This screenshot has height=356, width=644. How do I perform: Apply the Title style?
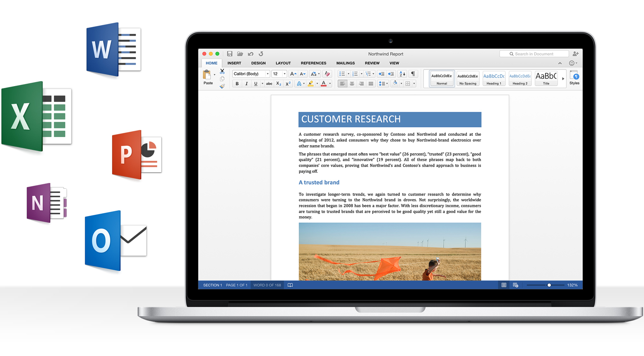click(546, 78)
